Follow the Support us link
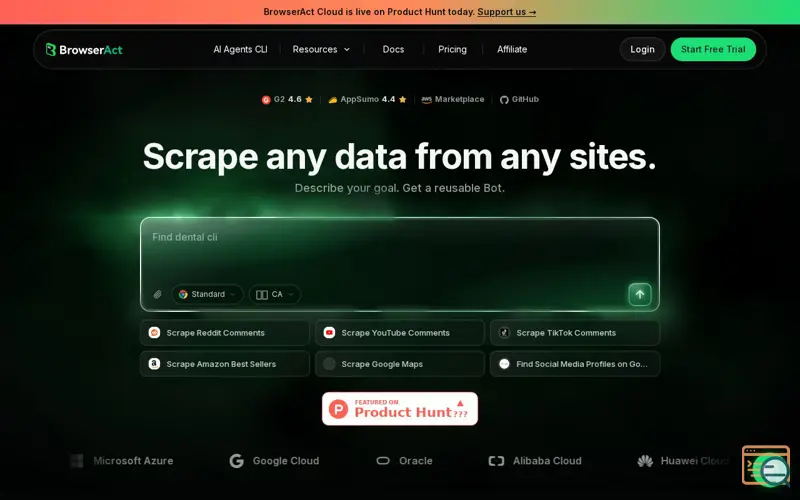The image size is (800, 500). (507, 12)
